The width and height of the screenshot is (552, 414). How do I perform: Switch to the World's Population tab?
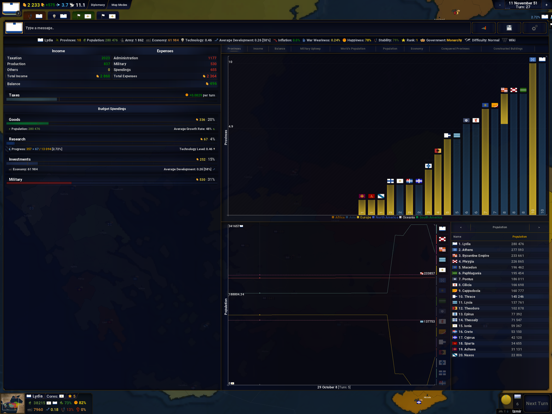tap(353, 49)
